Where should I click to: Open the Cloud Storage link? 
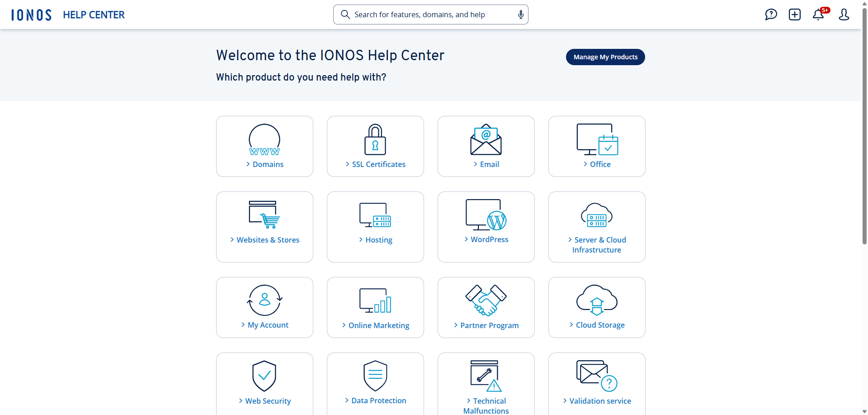click(x=597, y=325)
